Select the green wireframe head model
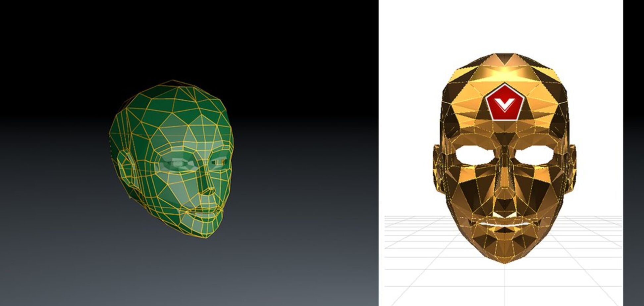The width and height of the screenshot is (644, 306). (x=171, y=159)
